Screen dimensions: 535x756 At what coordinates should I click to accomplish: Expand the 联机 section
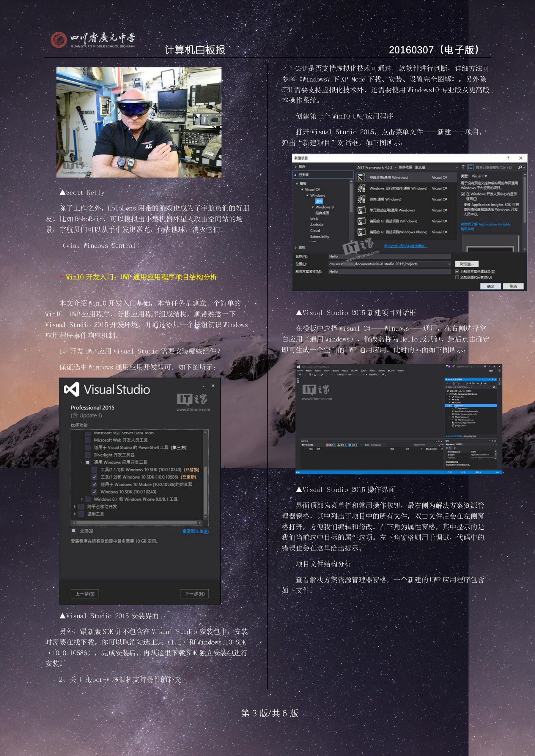[296, 247]
